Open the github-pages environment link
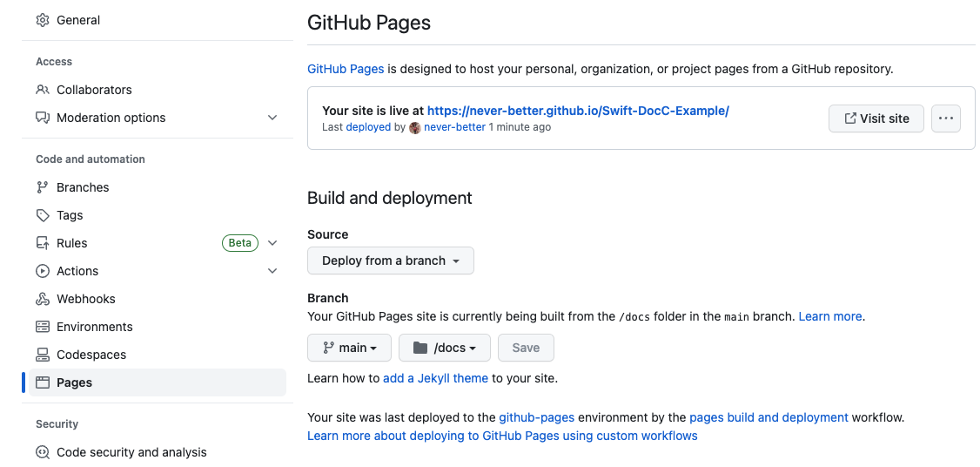 (537, 417)
